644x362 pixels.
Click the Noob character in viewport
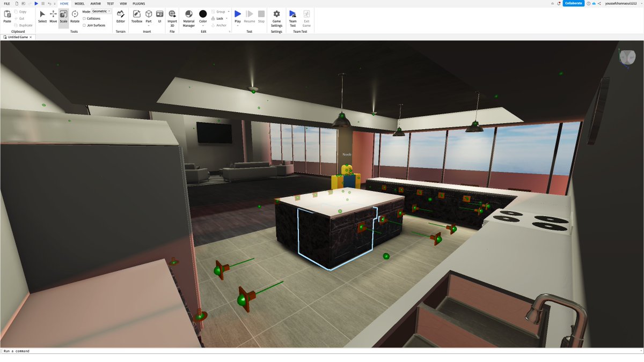[x=347, y=178]
